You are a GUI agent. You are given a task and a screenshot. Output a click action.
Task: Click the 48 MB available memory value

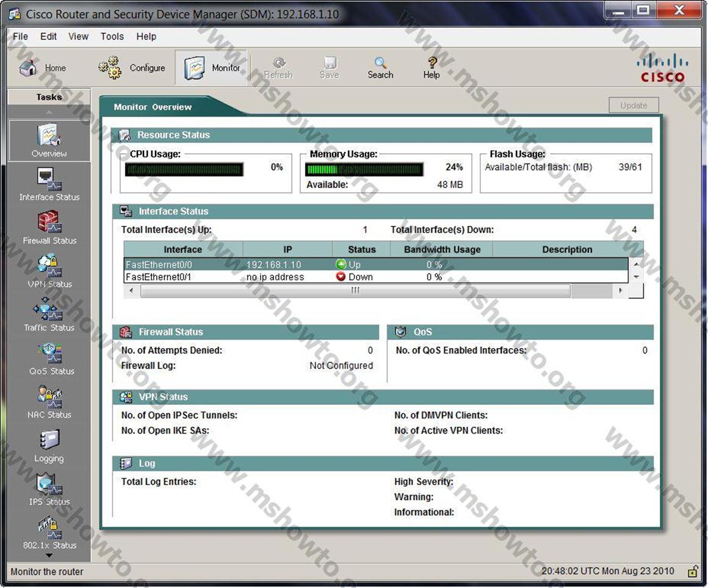coord(450,185)
